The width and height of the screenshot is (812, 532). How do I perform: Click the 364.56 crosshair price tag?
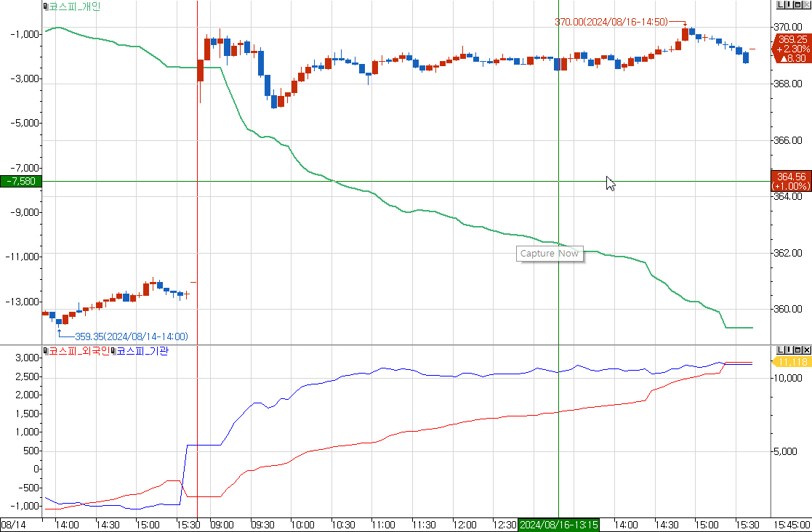(x=792, y=181)
